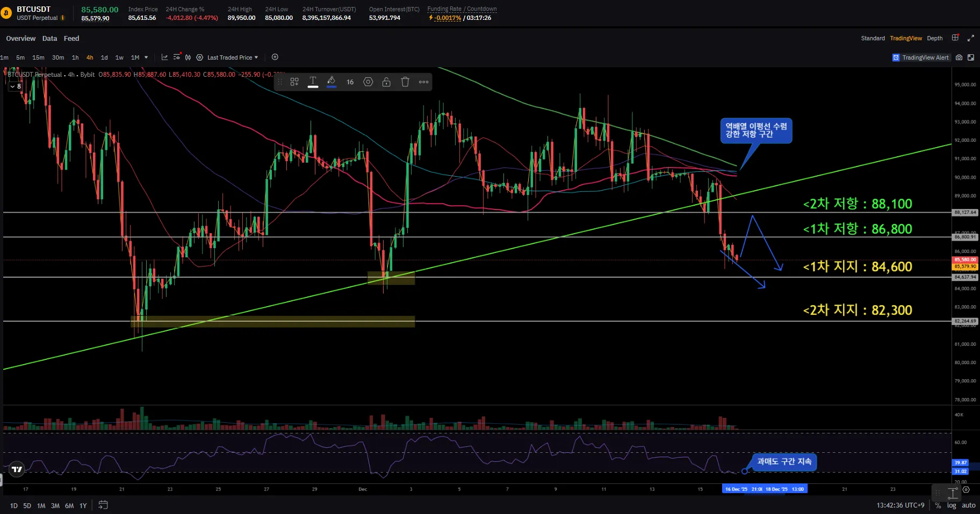980x514 pixels.
Task: Open the Indicators chart icon
Action: 164,57
